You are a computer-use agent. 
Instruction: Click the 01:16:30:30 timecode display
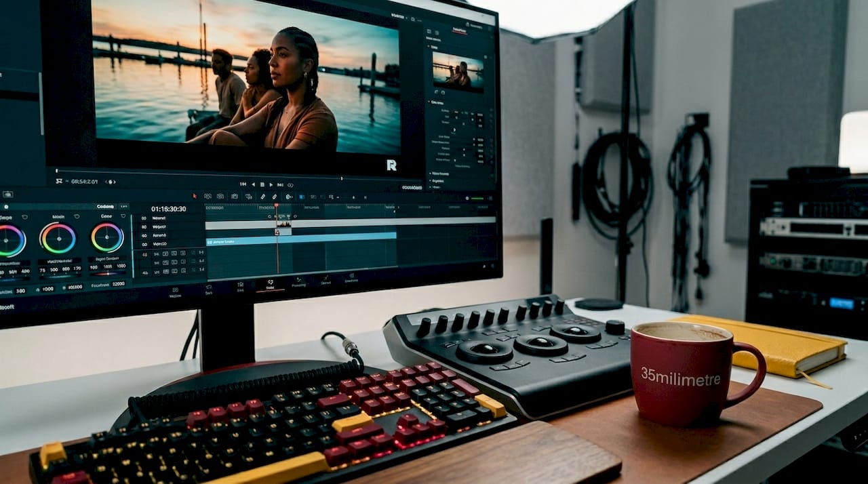click(168, 209)
